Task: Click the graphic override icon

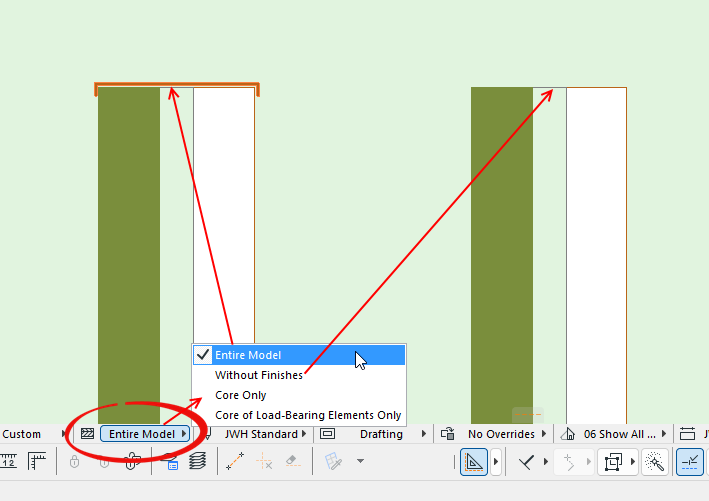Action: click(x=448, y=434)
